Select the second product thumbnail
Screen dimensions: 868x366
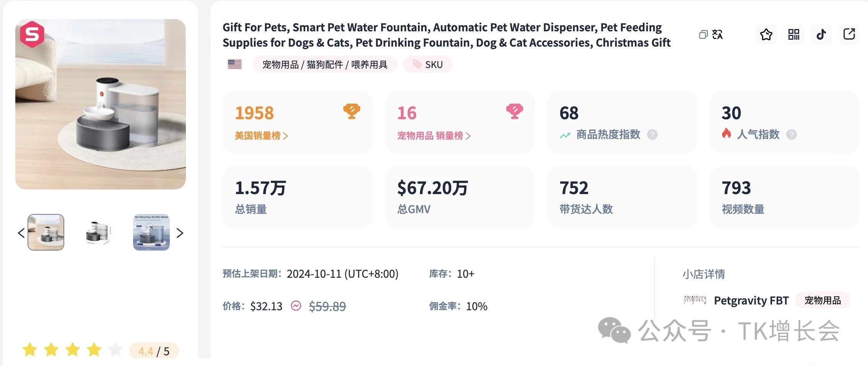[98, 232]
